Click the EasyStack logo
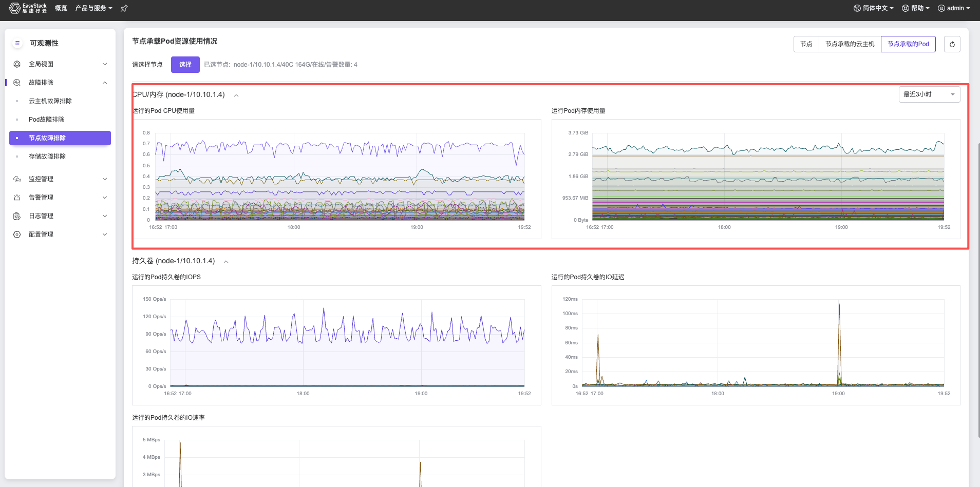Viewport: 980px width, 487px height. 28,8
